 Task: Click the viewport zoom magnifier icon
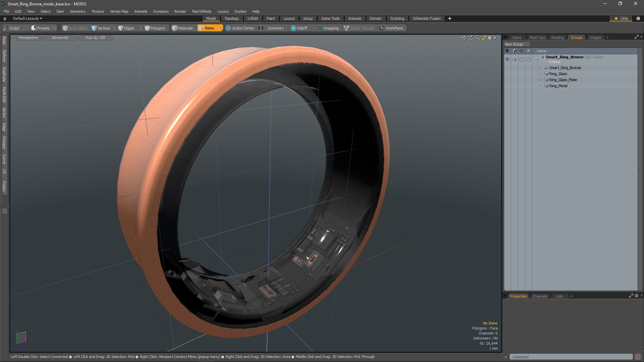coord(478,38)
